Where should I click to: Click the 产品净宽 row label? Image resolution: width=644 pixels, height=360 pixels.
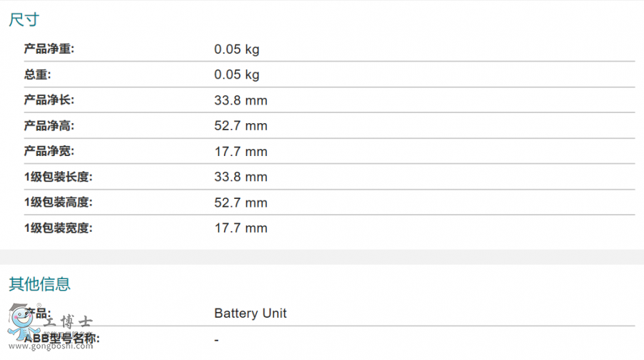49,151
